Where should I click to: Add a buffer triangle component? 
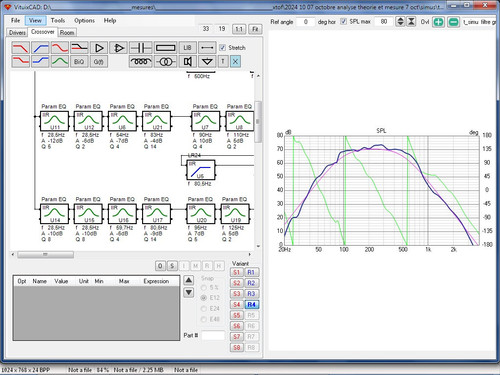point(99,48)
